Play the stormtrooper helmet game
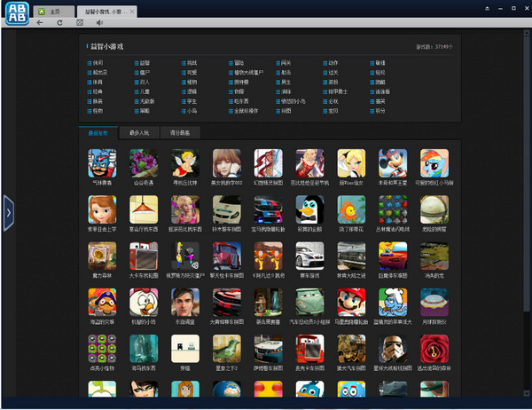The width and height of the screenshot is (532, 410). [392, 350]
